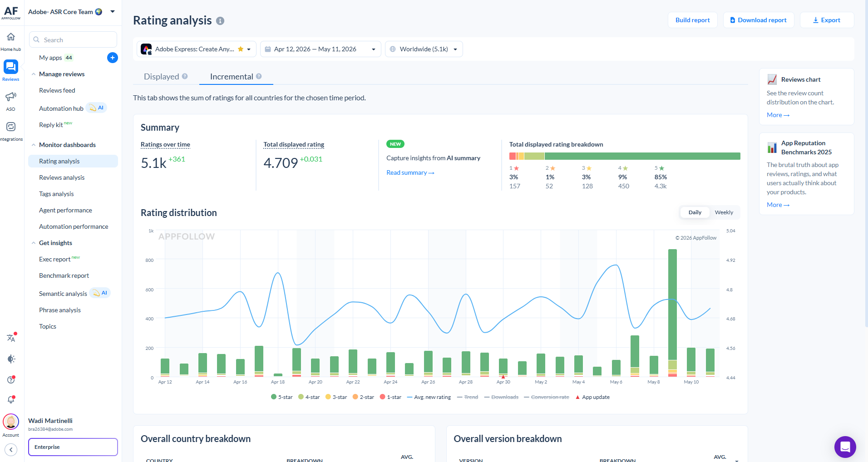Image resolution: width=868 pixels, height=462 pixels.
Task: Click the help question icon in sidebar
Action: point(11,380)
